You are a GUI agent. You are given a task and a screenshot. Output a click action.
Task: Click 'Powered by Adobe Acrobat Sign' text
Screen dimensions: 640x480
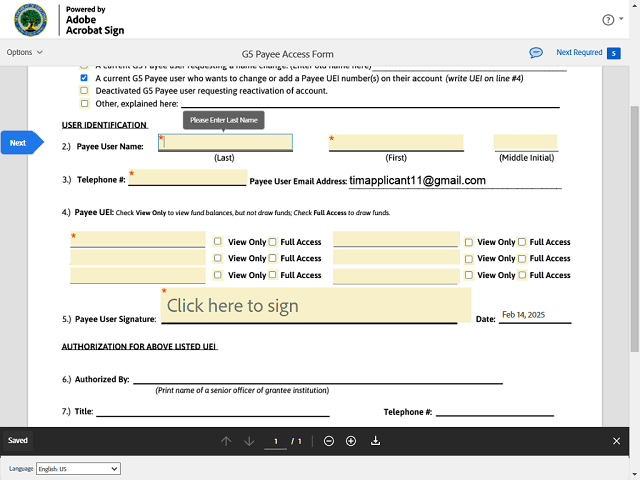pos(95,20)
